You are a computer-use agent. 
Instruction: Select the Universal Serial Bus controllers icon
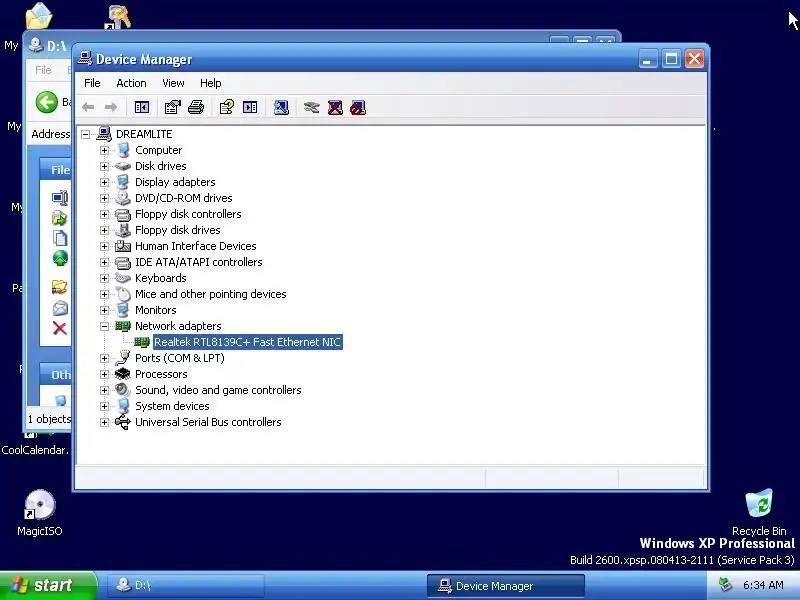tap(122, 422)
